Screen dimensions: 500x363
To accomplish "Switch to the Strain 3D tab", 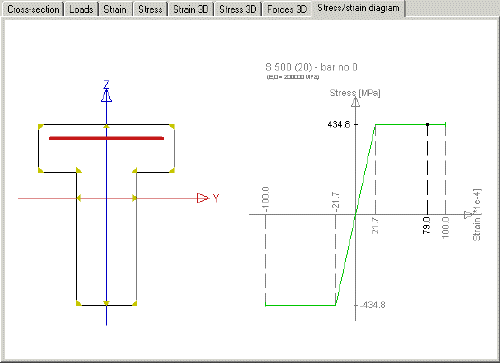I will pyautogui.click(x=190, y=9).
